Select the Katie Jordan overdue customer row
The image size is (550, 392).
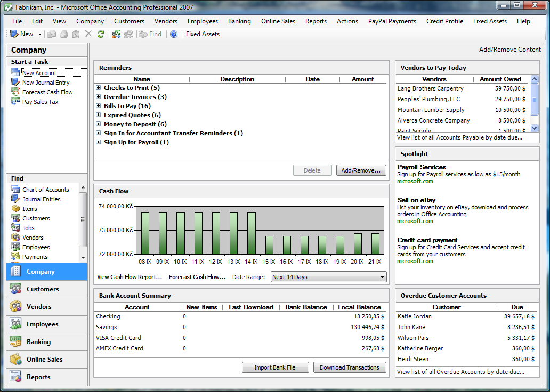pyautogui.click(x=466, y=316)
